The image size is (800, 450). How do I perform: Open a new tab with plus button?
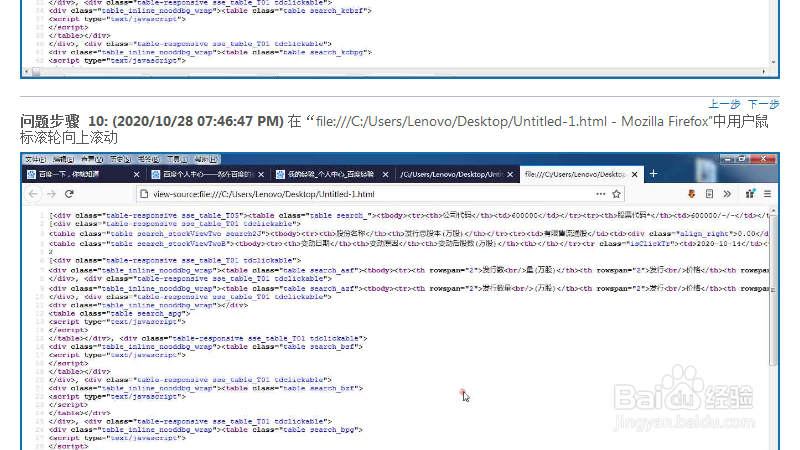coord(654,174)
